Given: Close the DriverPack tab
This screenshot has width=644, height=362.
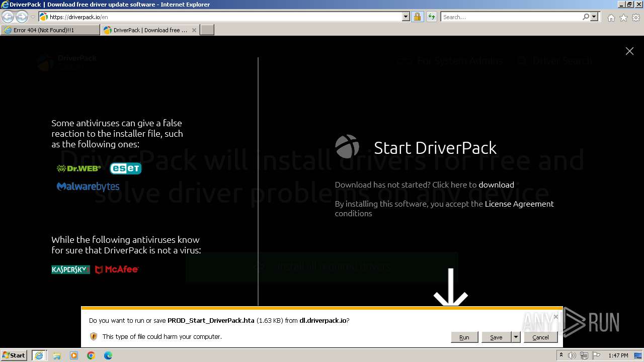Looking at the screenshot, I should [x=195, y=30].
